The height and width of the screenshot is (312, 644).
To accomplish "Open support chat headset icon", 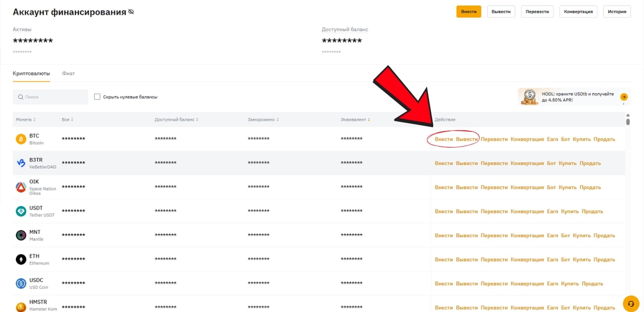I will pyautogui.click(x=631, y=303).
